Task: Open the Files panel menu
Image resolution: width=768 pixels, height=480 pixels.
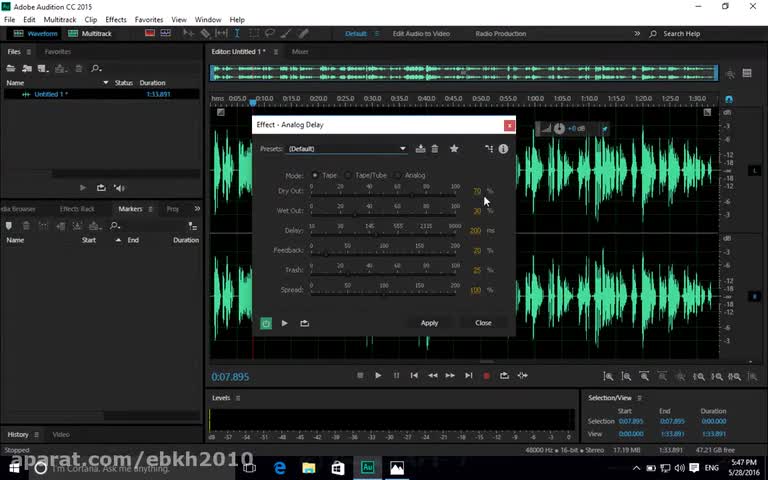Action: pos(29,51)
